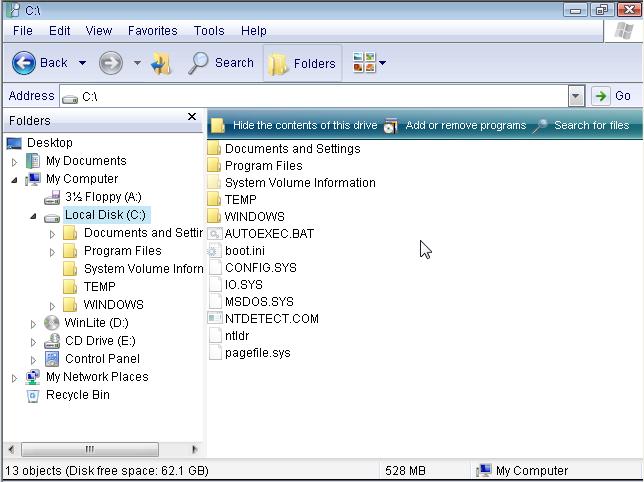Image resolution: width=644 pixels, height=482 pixels.
Task: Click the Forward arrow button
Action: [x=111, y=63]
